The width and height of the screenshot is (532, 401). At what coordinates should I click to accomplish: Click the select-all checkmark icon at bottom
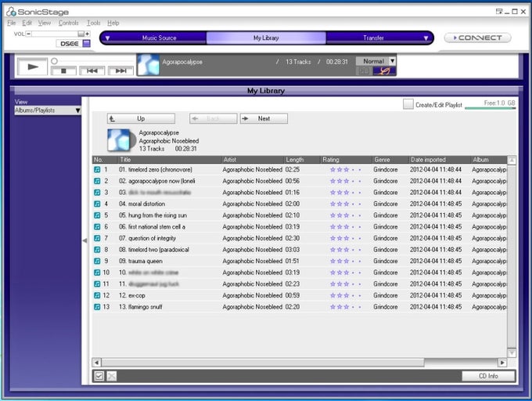point(99,376)
